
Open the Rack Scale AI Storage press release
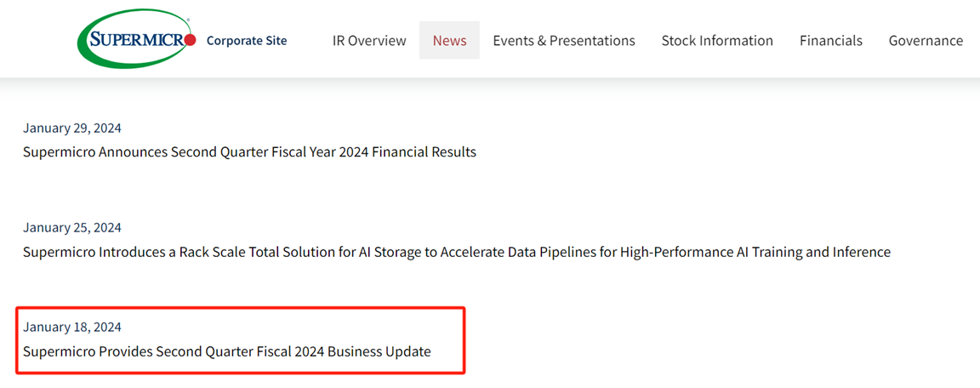coord(457,253)
